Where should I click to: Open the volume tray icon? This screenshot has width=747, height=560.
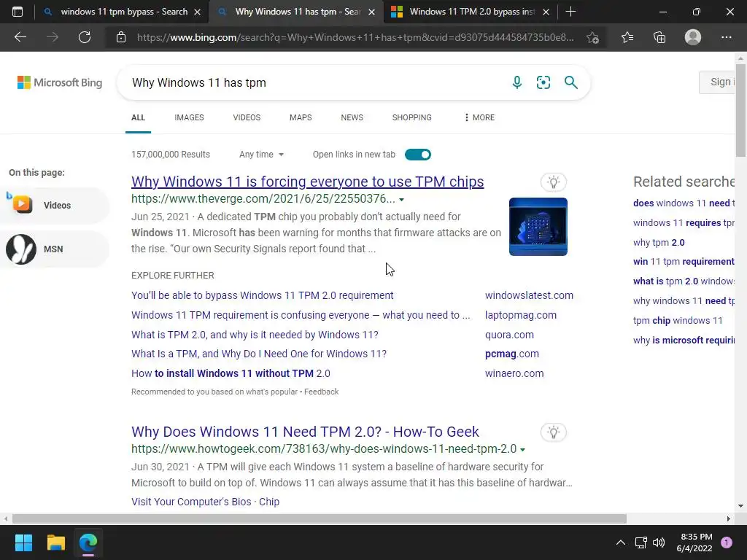click(x=659, y=542)
